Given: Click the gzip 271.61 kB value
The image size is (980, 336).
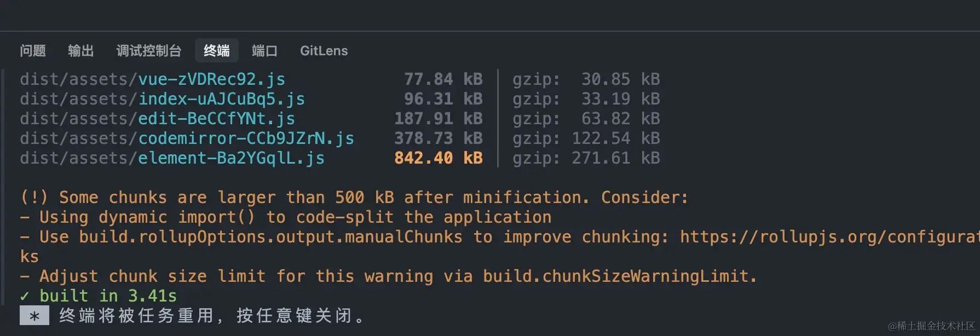Looking at the screenshot, I should [616, 158].
